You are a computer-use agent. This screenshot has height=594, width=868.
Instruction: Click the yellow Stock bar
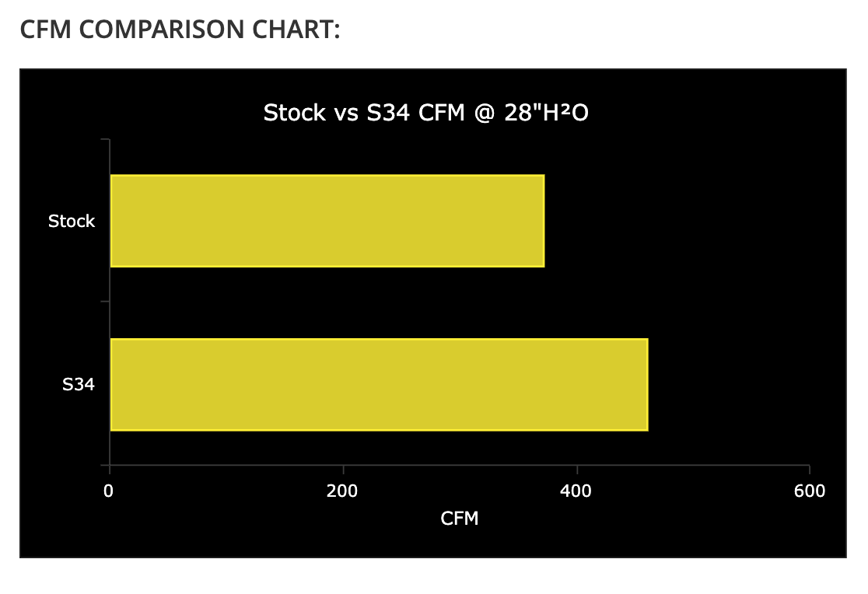click(327, 221)
